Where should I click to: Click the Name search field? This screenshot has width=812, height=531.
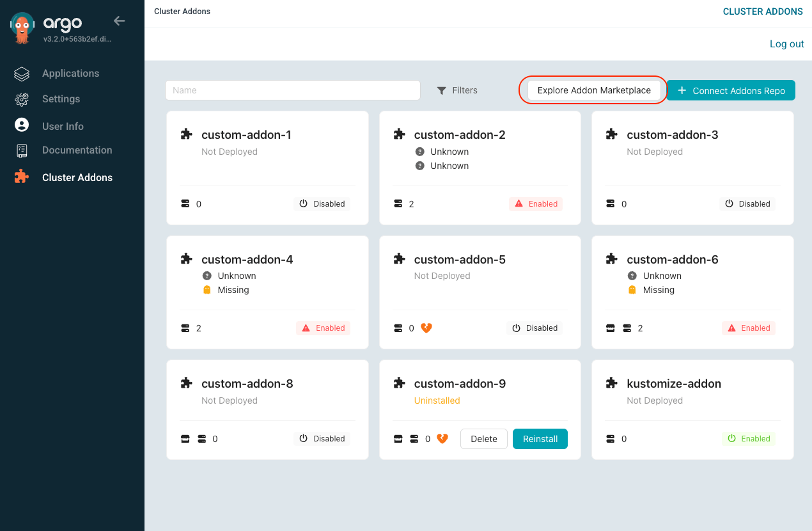click(293, 90)
